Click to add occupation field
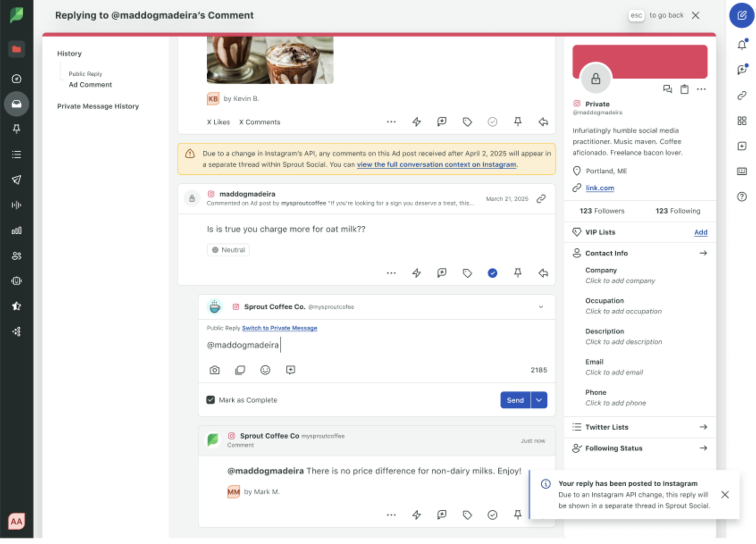 click(x=624, y=311)
